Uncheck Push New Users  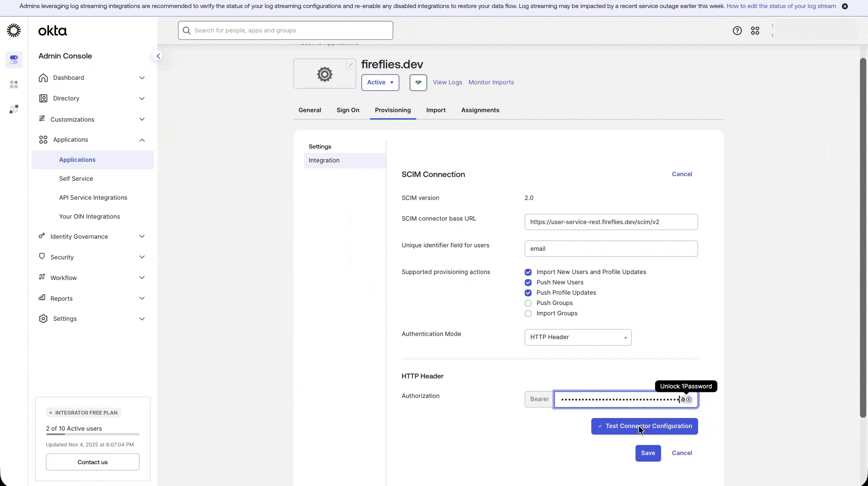(x=528, y=283)
